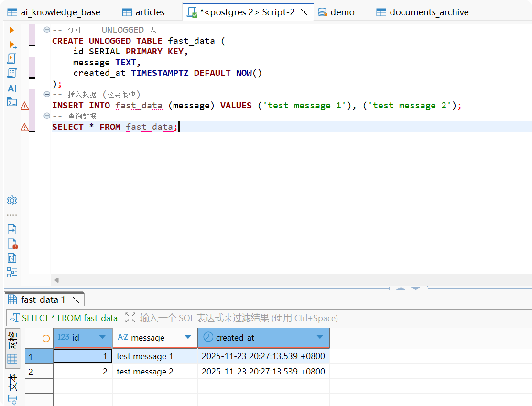Click execute statement in new tab icon
The image size is (532, 406).
12,44
